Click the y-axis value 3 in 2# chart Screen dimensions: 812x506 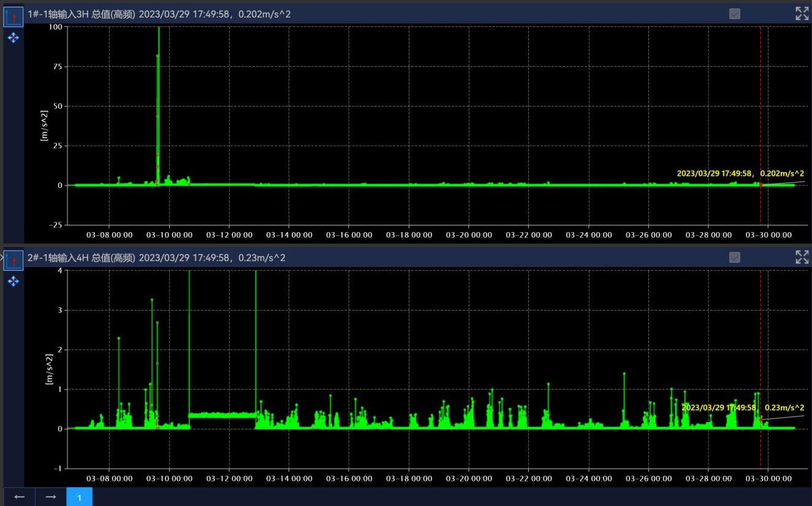[x=59, y=310]
